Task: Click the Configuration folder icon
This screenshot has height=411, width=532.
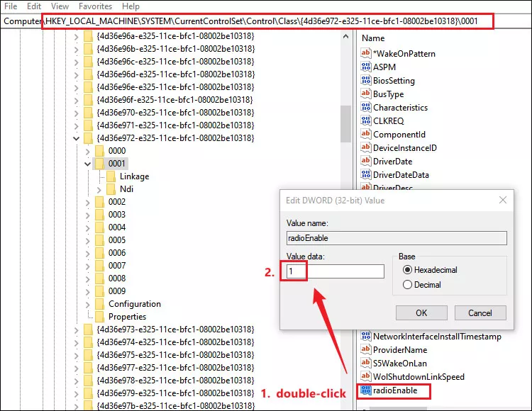Action: (99, 304)
